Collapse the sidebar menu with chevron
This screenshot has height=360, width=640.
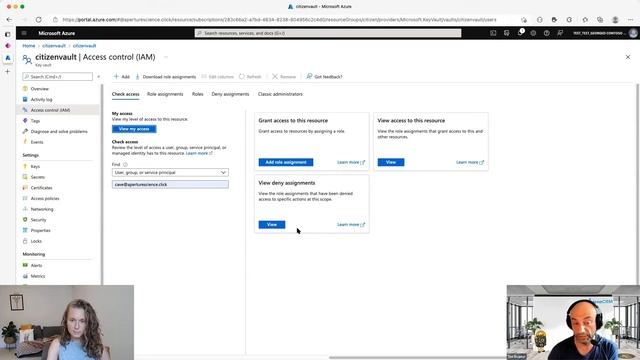(98, 76)
